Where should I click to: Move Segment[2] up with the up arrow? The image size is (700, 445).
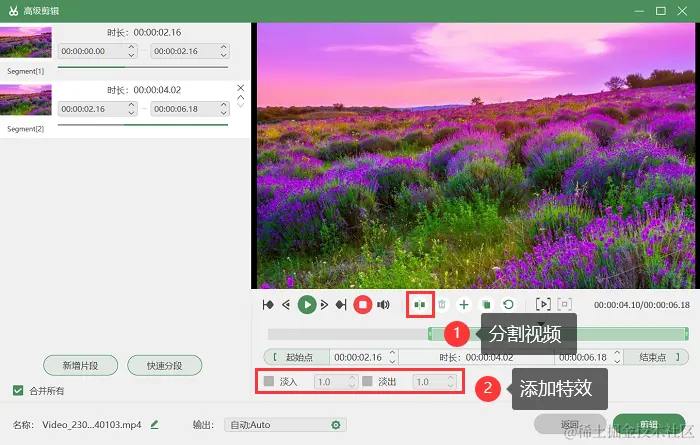tap(241, 97)
